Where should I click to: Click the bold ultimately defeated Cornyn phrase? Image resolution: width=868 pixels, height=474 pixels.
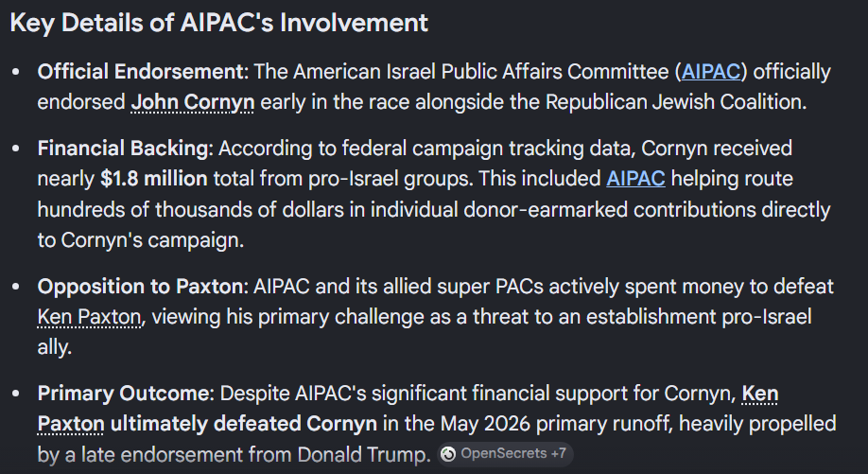click(244, 424)
